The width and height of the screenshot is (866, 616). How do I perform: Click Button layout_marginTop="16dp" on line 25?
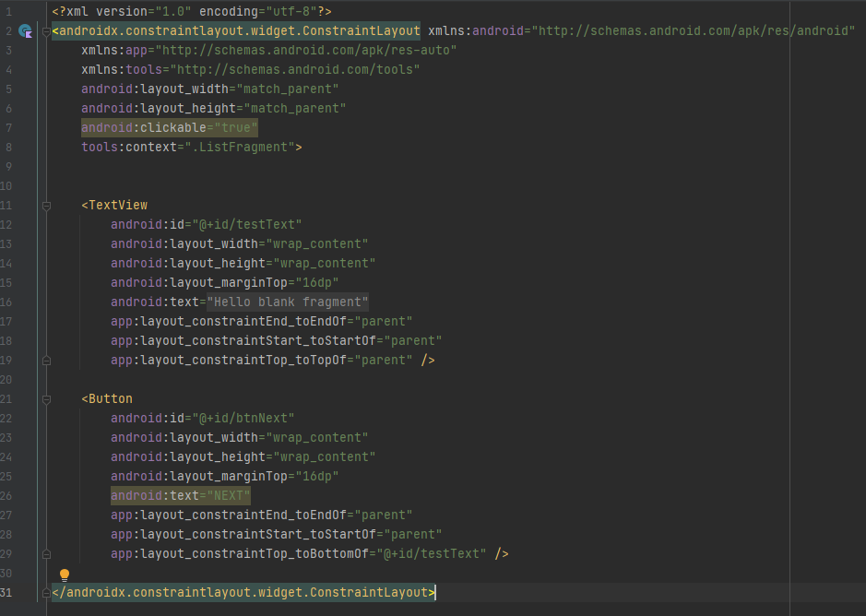pyautogui.click(x=225, y=476)
